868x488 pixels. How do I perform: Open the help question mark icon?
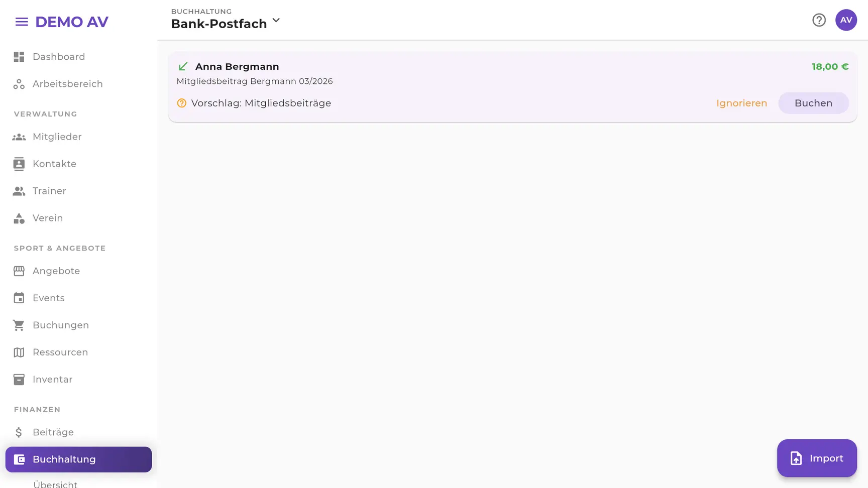819,20
